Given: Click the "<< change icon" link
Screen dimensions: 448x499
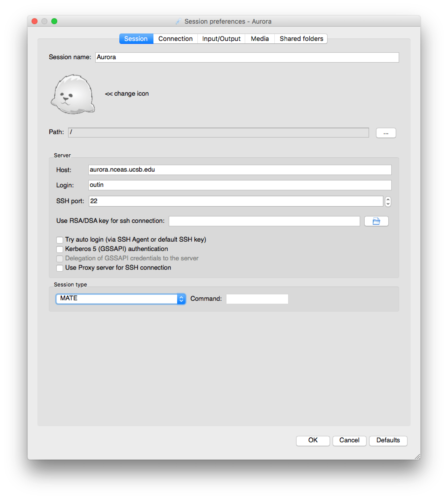Looking at the screenshot, I should 127,94.
